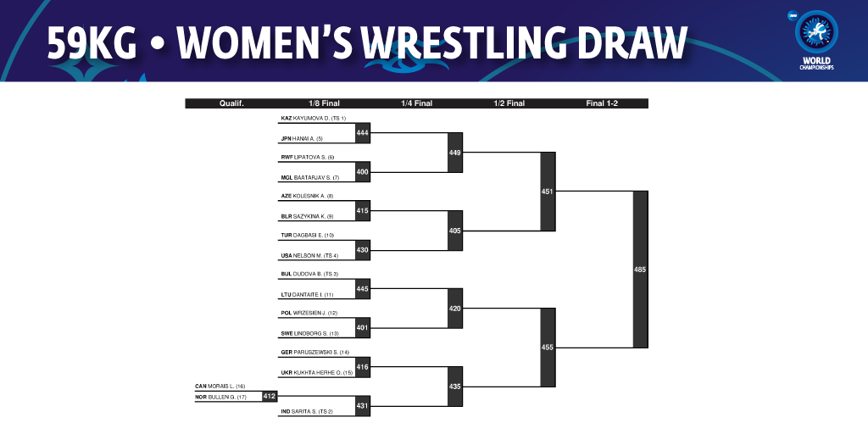Screen dimensions: 868x434
Task: Select qualification bout 412 box
Action: tap(270, 397)
